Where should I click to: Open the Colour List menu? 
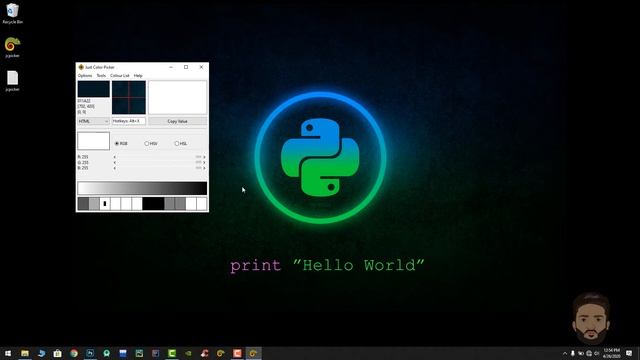[x=120, y=76]
